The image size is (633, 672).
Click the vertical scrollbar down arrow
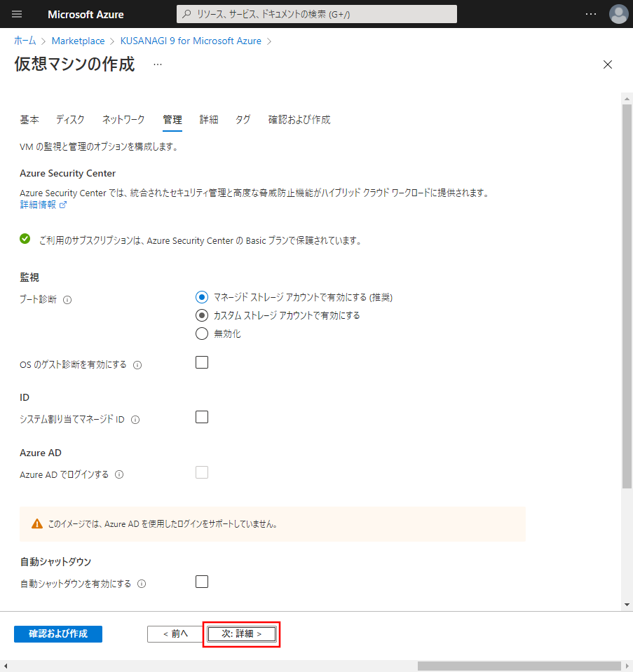[627, 605]
